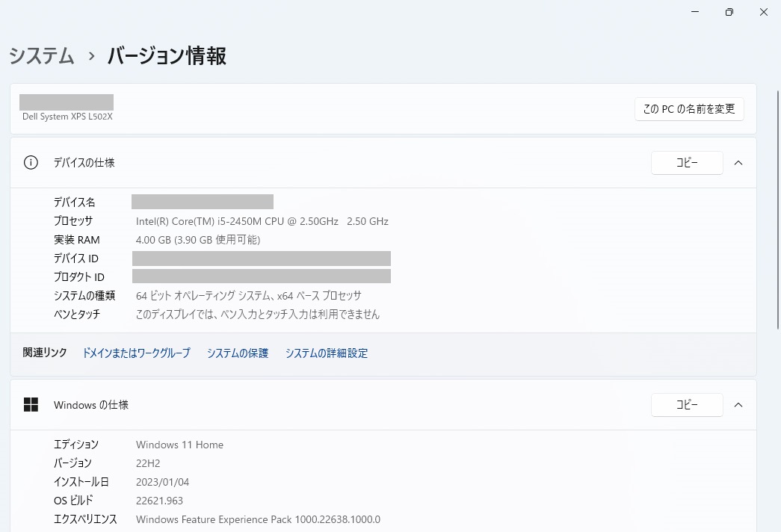
Task: Minimize the Settings window
Action: pyautogui.click(x=695, y=12)
